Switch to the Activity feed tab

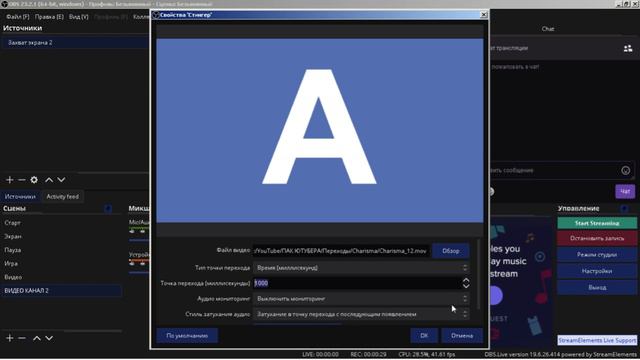[x=62, y=197]
